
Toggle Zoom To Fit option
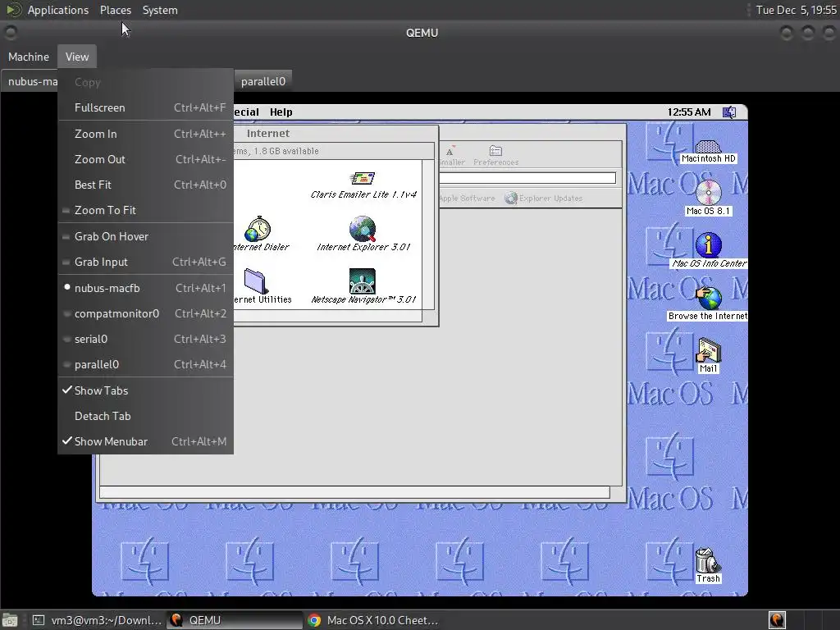point(145,210)
